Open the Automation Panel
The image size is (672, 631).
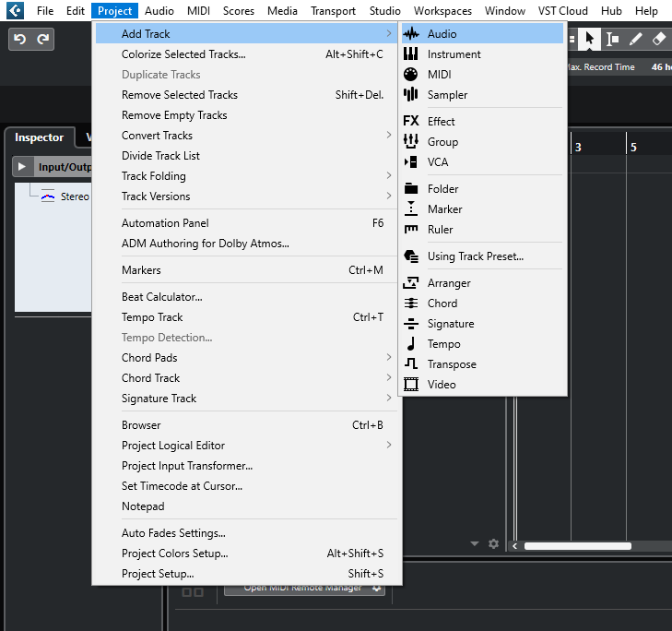(247, 222)
